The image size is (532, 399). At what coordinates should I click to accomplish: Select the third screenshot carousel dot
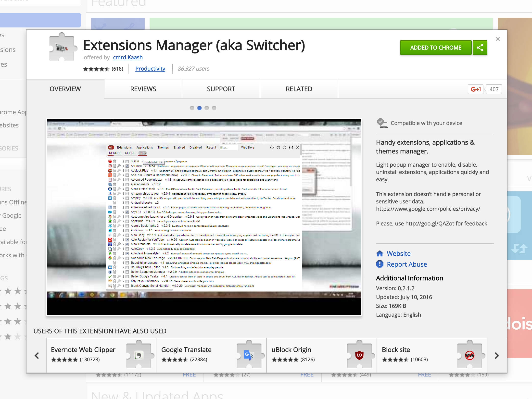(207, 108)
